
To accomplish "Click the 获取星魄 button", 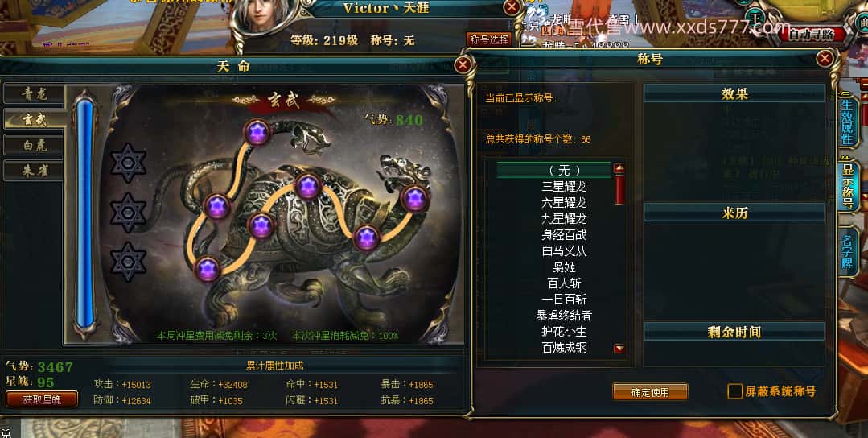I will point(42,399).
